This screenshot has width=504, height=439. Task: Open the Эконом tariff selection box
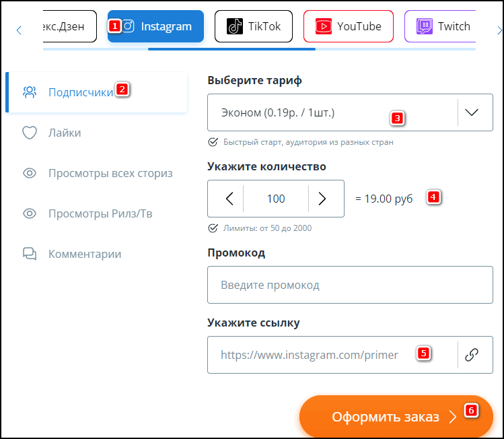point(350,112)
